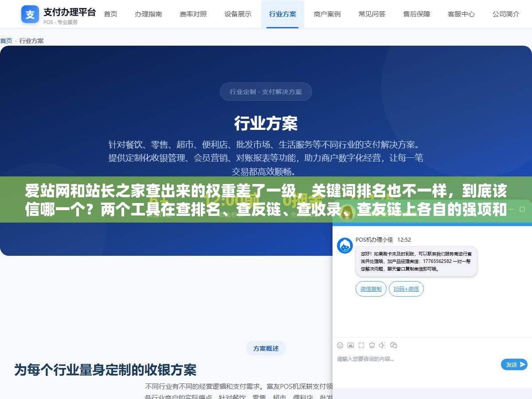Click the POS机办理小佳 agent avatar
Image resolution: width=532 pixels, height=399 pixels.
345,246
